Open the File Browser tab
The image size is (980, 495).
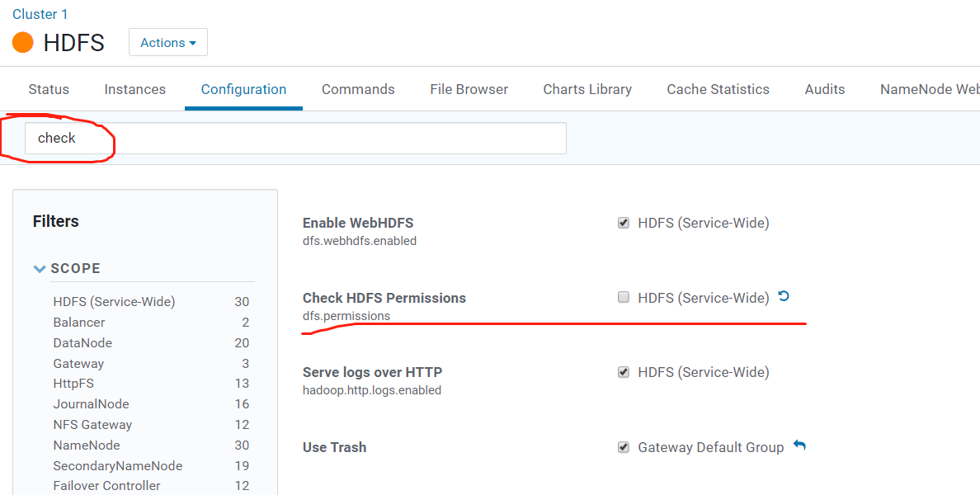tap(469, 88)
